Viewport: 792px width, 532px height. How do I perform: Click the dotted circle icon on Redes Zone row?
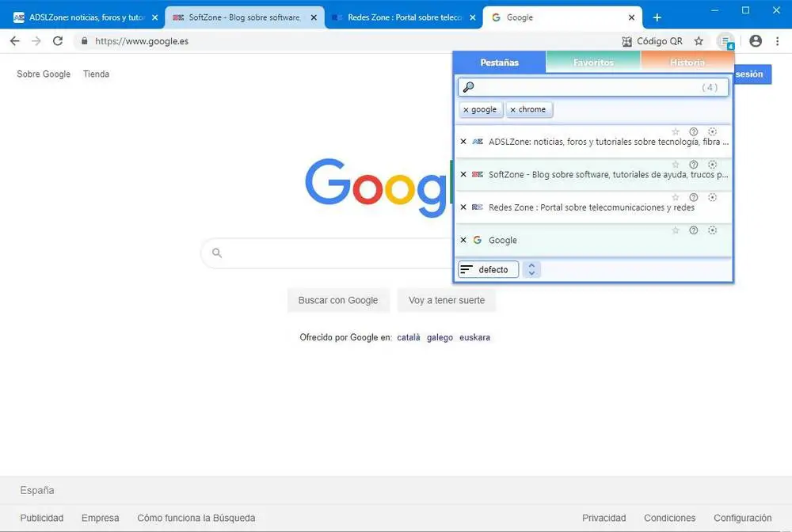[x=712, y=197]
